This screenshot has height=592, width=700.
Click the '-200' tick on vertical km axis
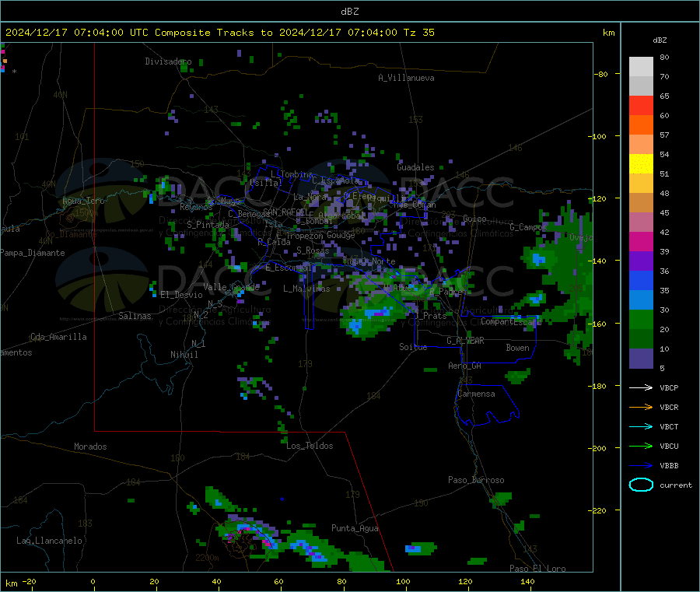coord(597,448)
